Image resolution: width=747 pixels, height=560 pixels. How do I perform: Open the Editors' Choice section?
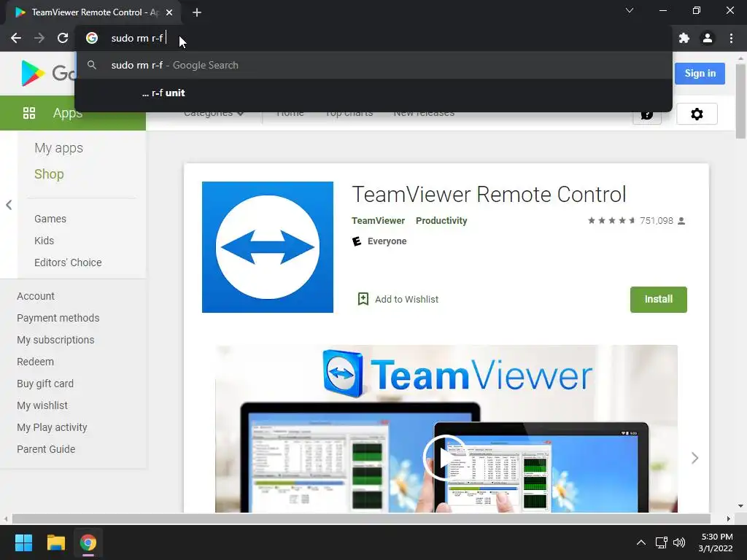click(68, 262)
